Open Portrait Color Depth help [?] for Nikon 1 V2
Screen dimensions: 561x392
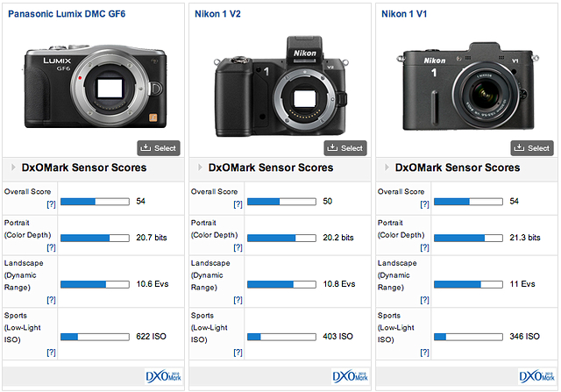point(238,247)
